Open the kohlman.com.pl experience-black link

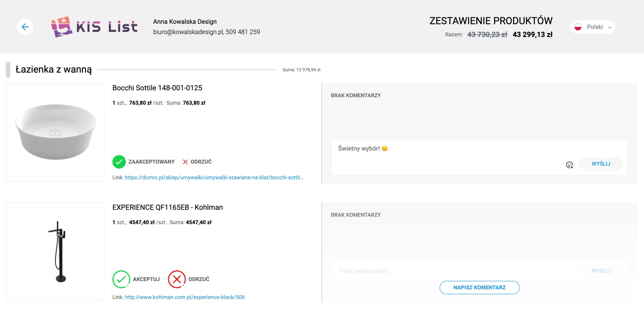pos(185,297)
